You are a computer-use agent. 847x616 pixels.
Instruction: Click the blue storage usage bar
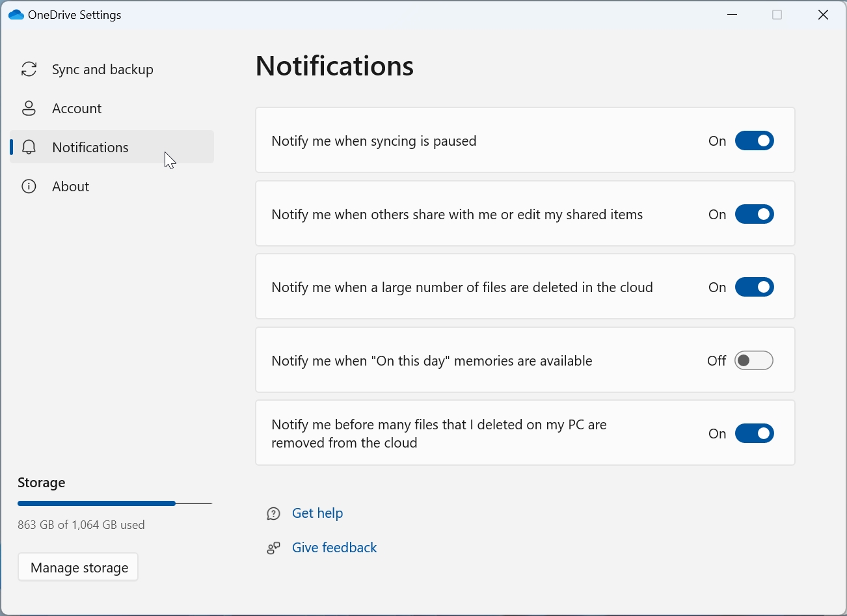click(96, 503)
